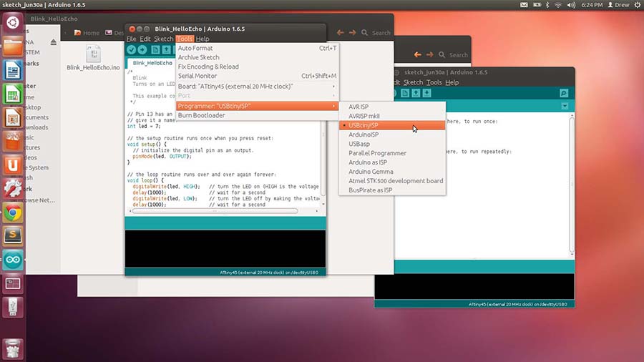The image size is (644, 362).
Task: Launch LibreOffice Calc from launcher
Action: coord(13,94)
